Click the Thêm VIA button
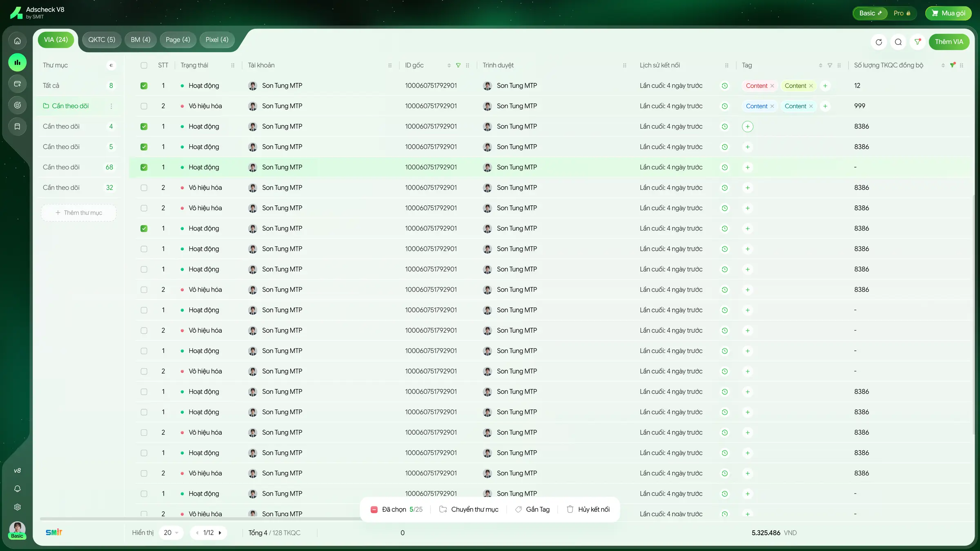This screenshot has width=980, height=551. [x=949, y=42]
